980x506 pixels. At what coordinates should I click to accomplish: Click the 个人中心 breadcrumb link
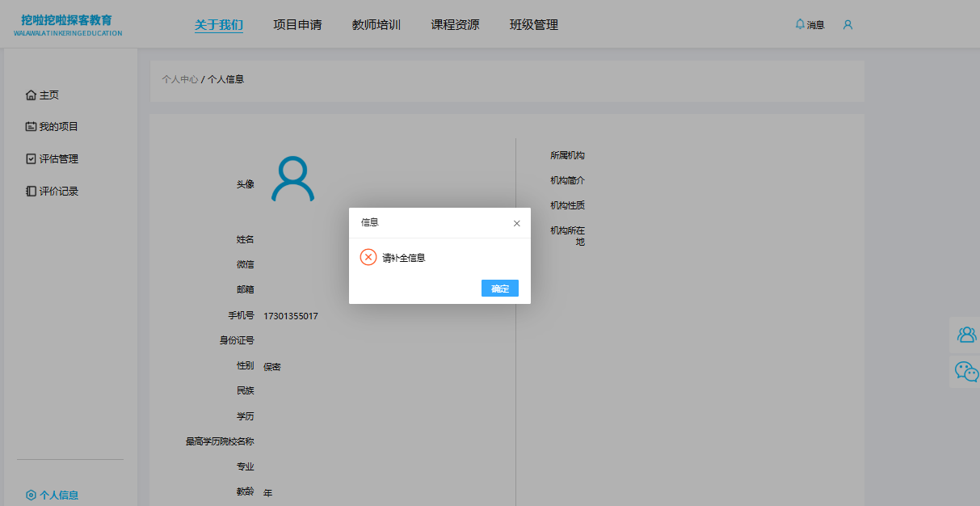tap(179, 79)
